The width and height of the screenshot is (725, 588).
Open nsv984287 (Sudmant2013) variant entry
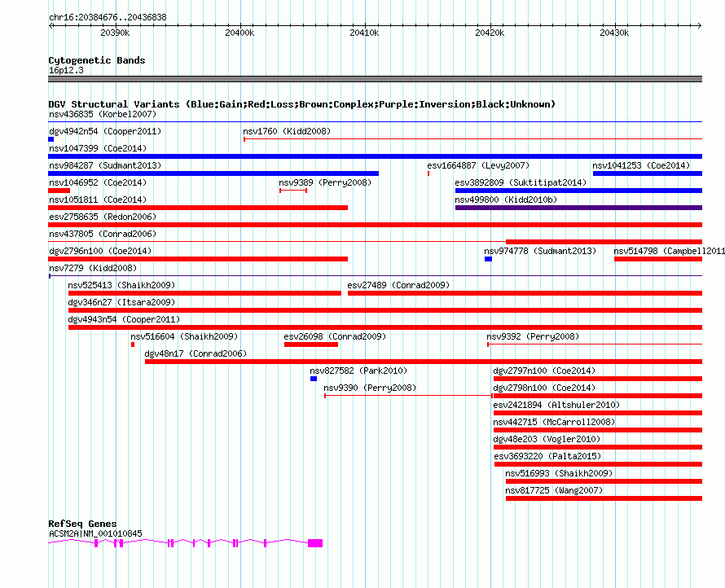tap(105, 165)
